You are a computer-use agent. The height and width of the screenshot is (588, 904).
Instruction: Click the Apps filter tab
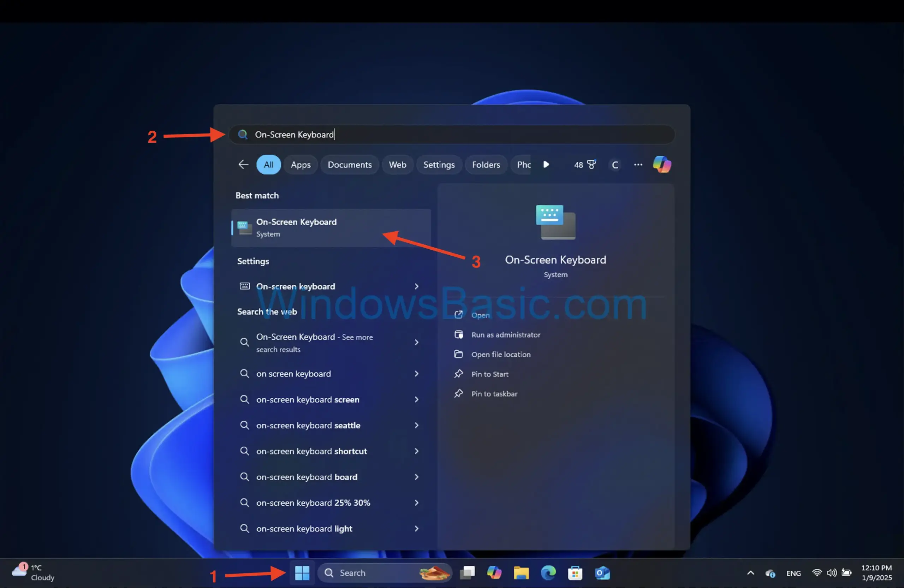tap(301, 164)
